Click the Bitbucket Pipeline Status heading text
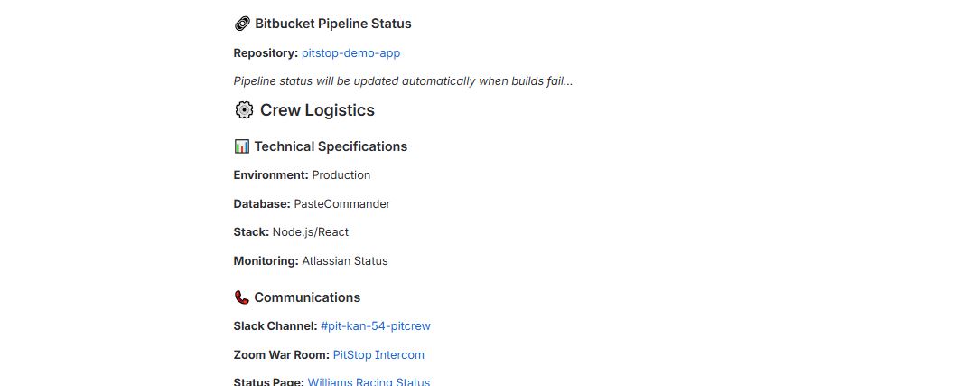 coord(332,24)
